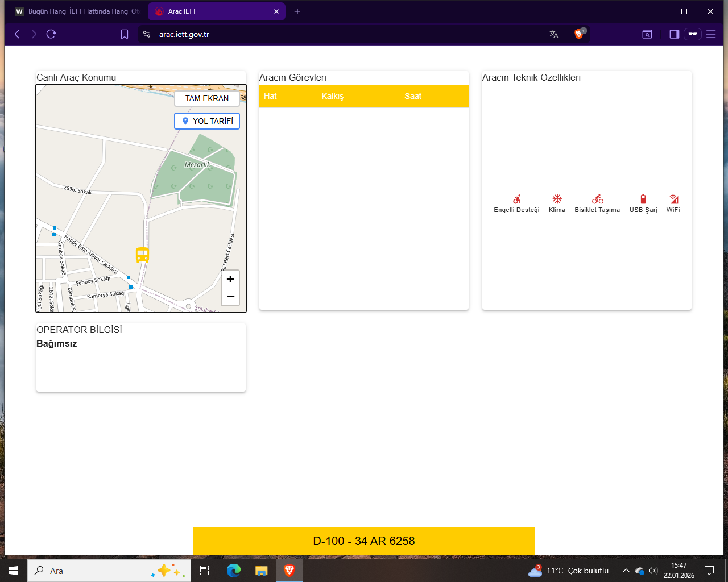Viewport: 728px width, 582px height.
Task: Toggle the browser sidebar panel
Action: coord(674,34)
